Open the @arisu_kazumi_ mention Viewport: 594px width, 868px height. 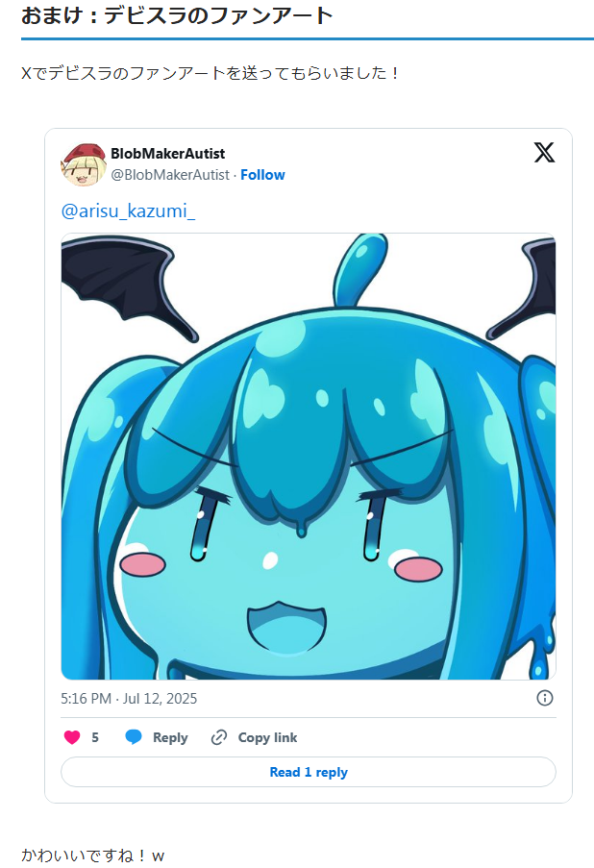[x=128, y=211]
